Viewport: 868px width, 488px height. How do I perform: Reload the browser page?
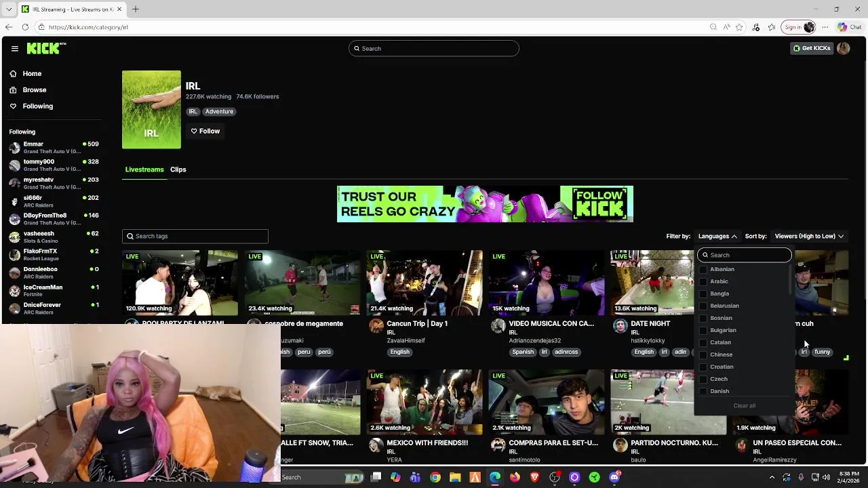click(x=25, y=27)
